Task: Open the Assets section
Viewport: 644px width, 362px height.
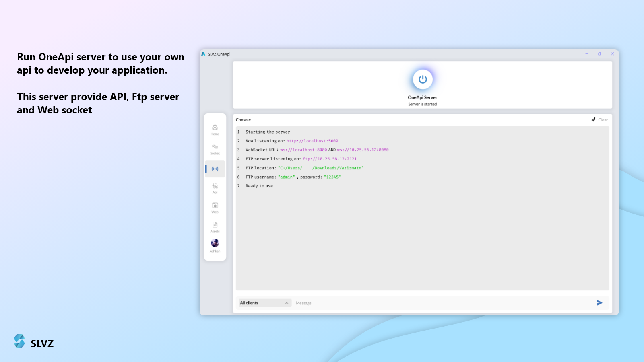Action: (215, 227)
